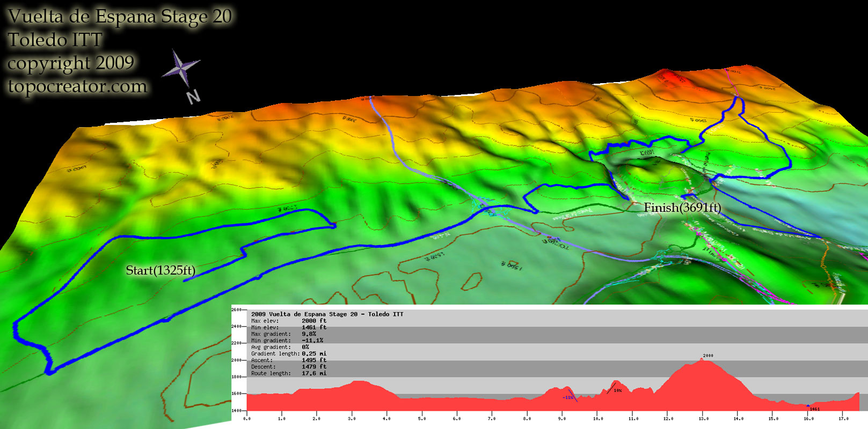Click the "17.0" distance axis tick
This screenshot has width=868, height=429.
(x=843, y=418)
